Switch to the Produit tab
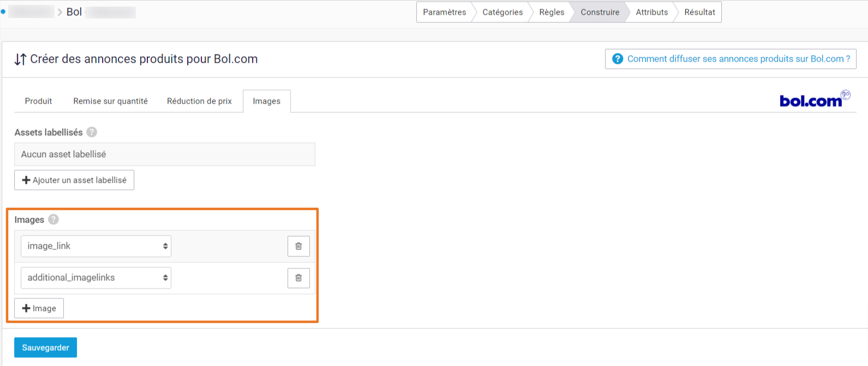 coord(38,101)
